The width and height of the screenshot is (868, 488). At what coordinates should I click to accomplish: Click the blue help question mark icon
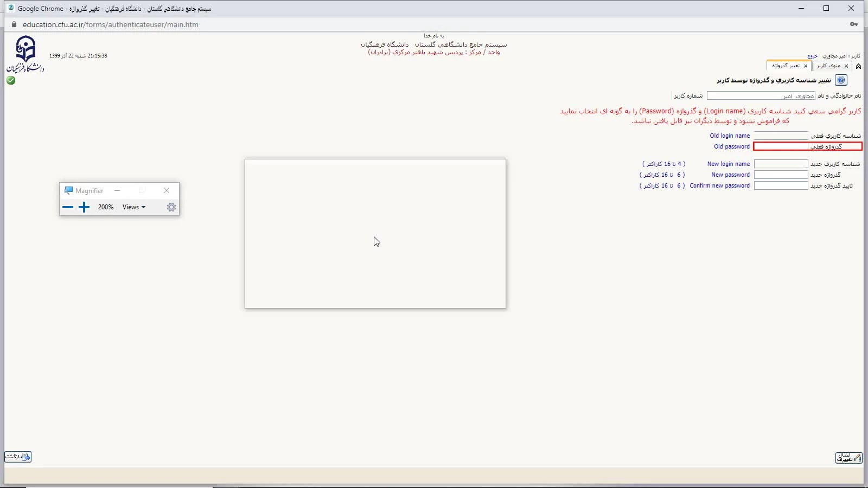tap(841, 80)
